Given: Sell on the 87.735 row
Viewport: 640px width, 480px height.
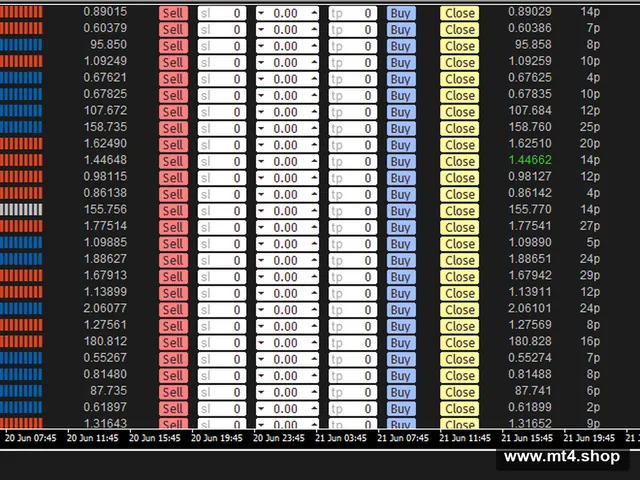Looking at the screenshot, I should tap(173, 392).
